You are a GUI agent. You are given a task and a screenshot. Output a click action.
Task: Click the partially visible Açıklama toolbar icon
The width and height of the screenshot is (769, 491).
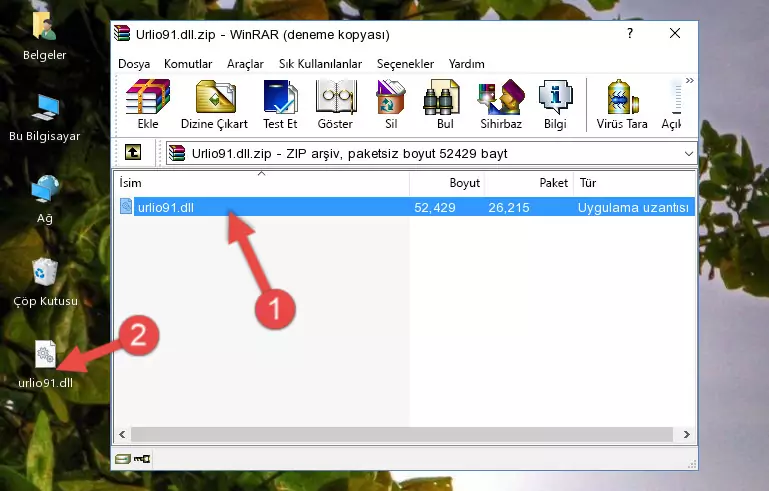[672, 104]
